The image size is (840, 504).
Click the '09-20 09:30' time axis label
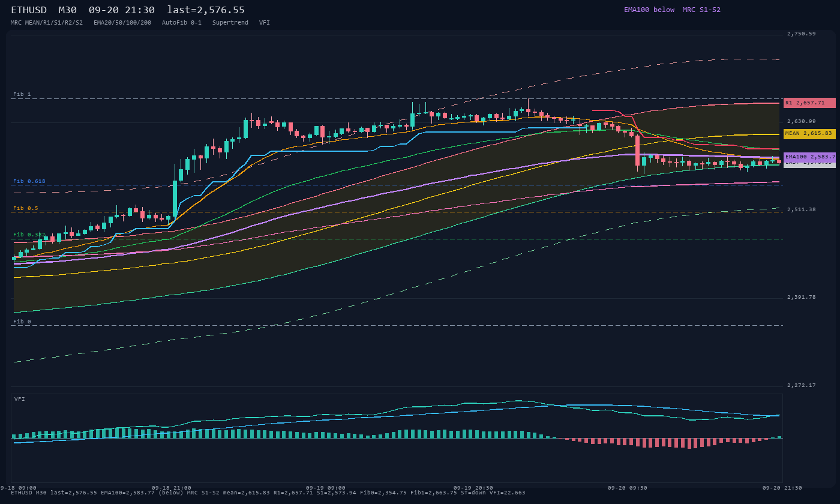(628, 488)
